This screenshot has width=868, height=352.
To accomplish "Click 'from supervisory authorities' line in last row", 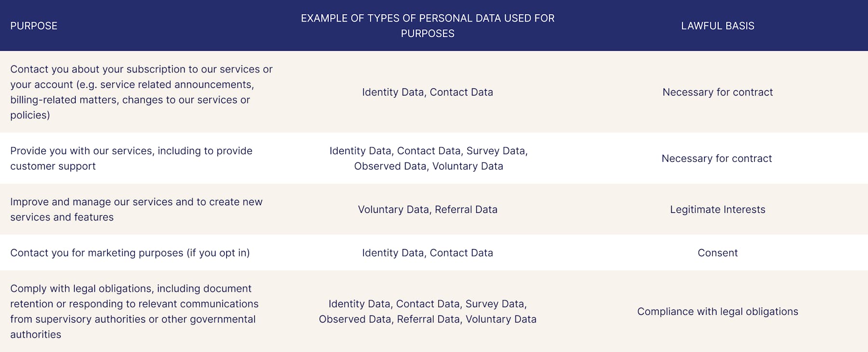I will (x=133, y=319).
